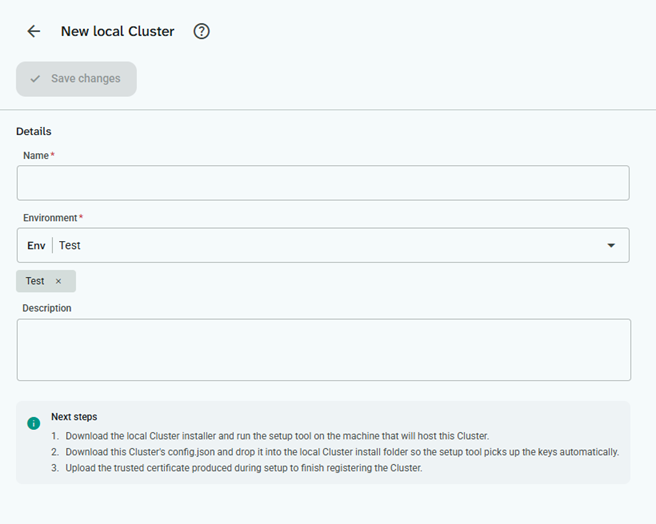Viewport: 656px width, 524px height.
Task: Click the Name field label
Action: [x=36, y=156]
